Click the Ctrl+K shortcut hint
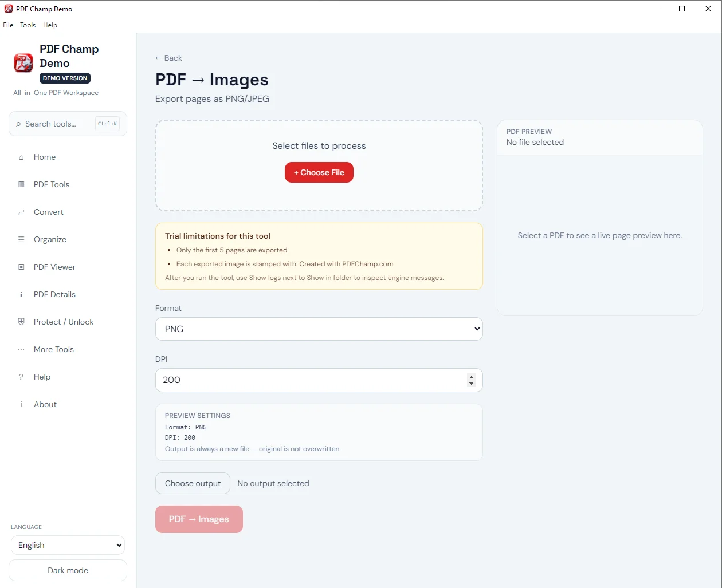The image size is (722, 588). tap(107, 124)
